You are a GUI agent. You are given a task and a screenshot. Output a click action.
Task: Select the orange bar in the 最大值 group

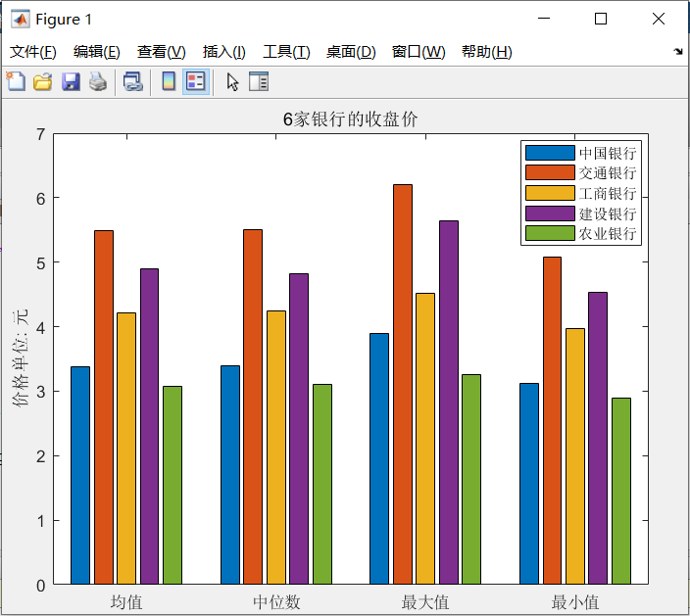[403, 384]
